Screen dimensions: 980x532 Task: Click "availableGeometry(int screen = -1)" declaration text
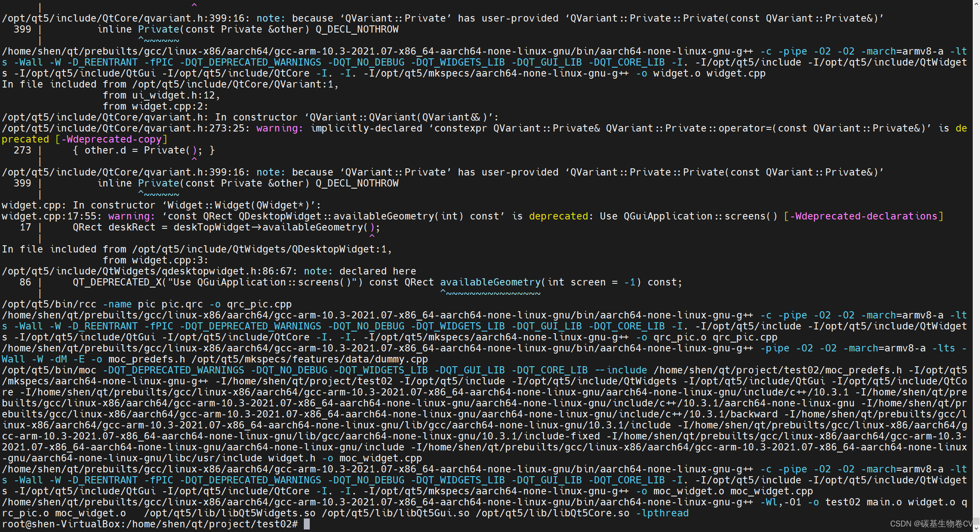541,282
